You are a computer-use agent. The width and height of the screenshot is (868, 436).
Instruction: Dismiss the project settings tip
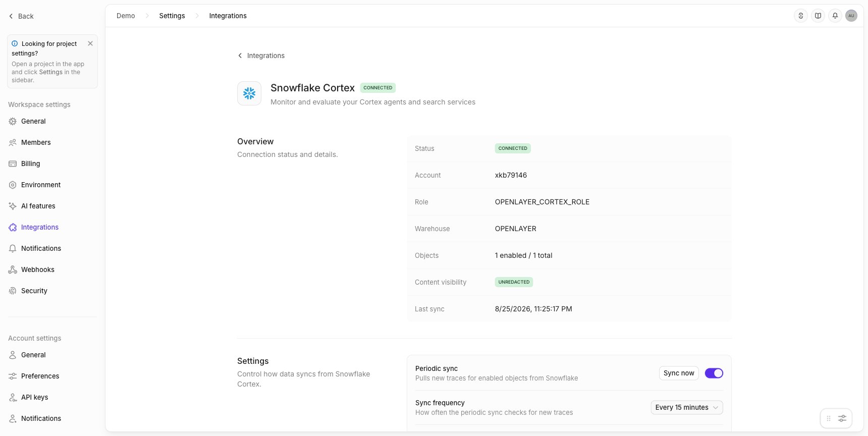pyautogui.click(x=90, y=43)
